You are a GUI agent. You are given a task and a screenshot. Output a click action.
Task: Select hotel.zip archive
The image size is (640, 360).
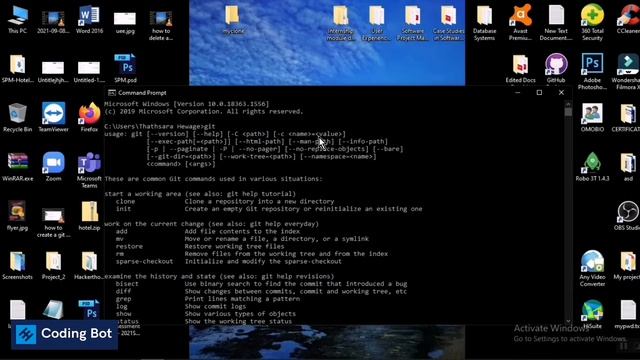(x=89, y=216)
